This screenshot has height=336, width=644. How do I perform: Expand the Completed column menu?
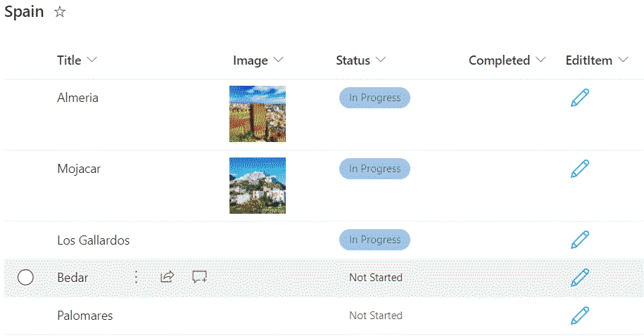tap(541, 60)
